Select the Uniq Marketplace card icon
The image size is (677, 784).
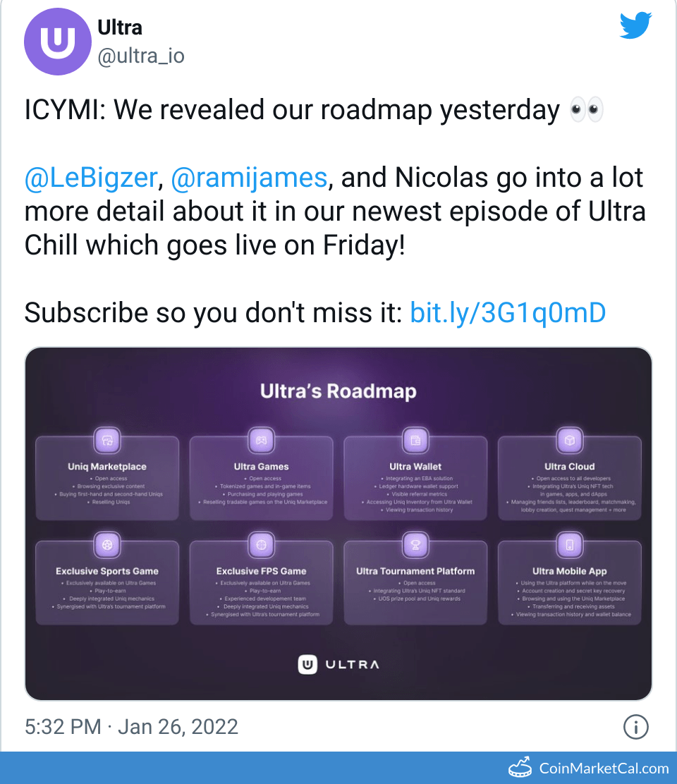pos(107,439)
